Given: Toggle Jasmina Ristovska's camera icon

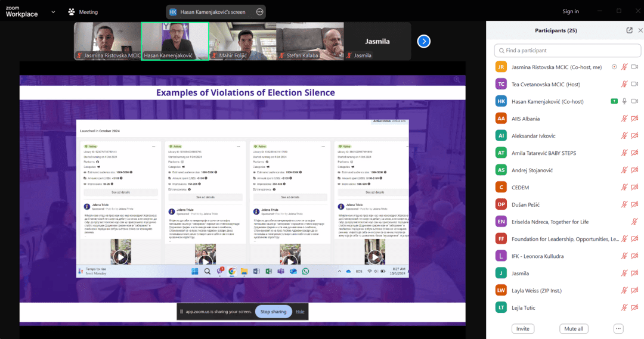Looking at the screenshot, I should [634, 67].
